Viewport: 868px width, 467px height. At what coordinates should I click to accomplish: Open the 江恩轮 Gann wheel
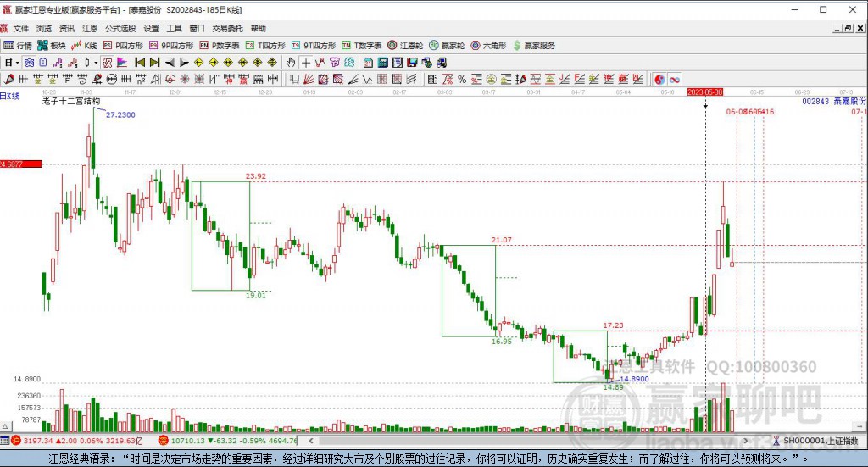pyautogui.click(x=405, y=46)
